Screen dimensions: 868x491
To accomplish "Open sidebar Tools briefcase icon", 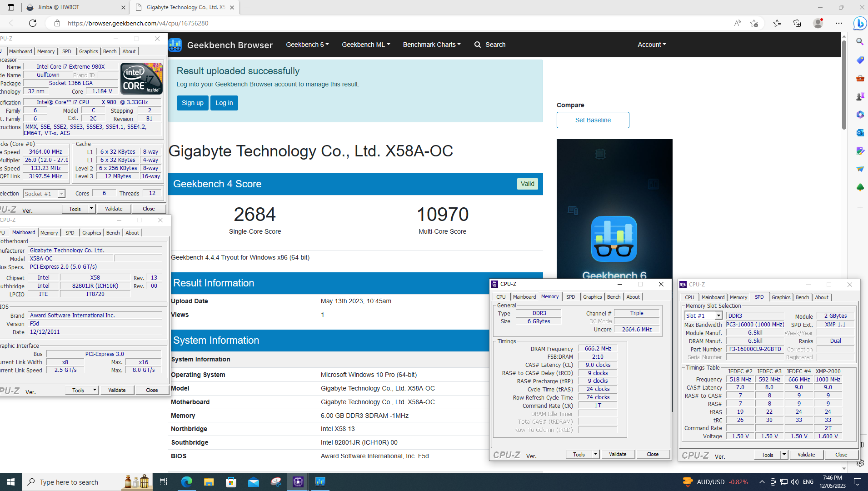I will [x=860, y=78].
